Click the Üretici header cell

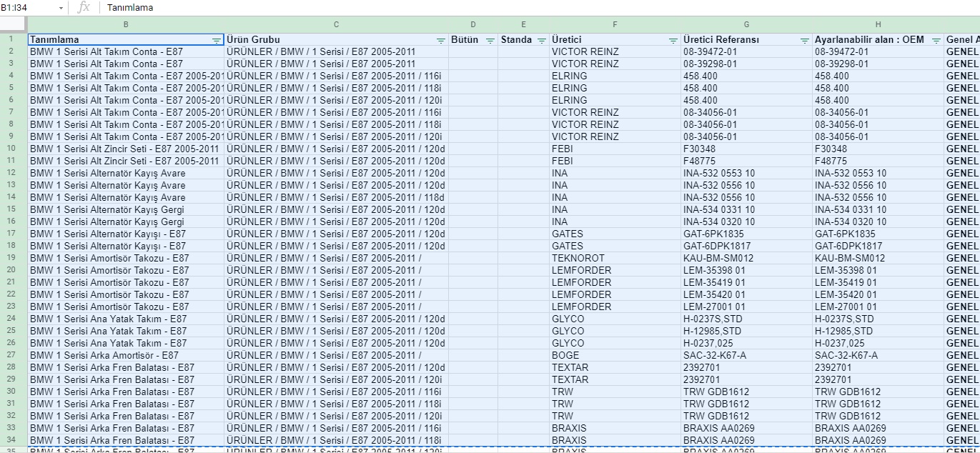tap(615, 40)
